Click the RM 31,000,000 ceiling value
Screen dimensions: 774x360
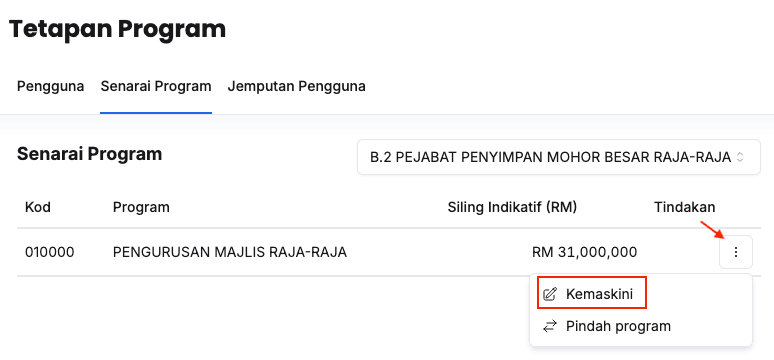pyautogui.click(x=584, y=252)
